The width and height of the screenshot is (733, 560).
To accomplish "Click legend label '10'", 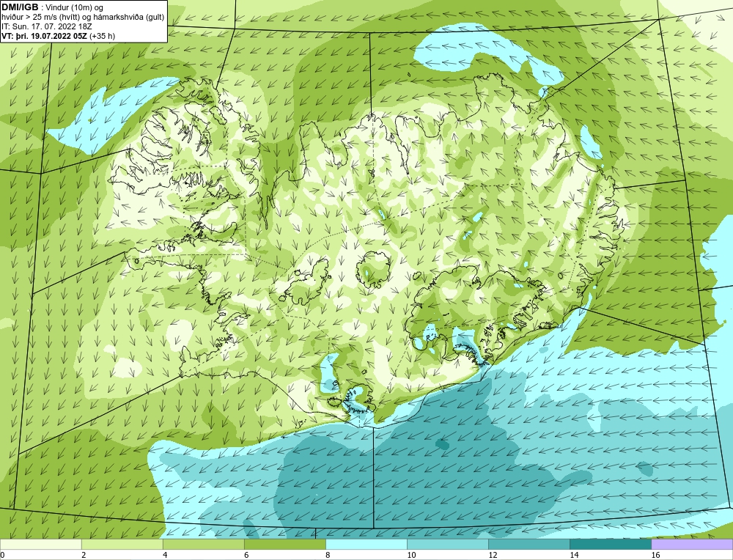I will (411, 555).
